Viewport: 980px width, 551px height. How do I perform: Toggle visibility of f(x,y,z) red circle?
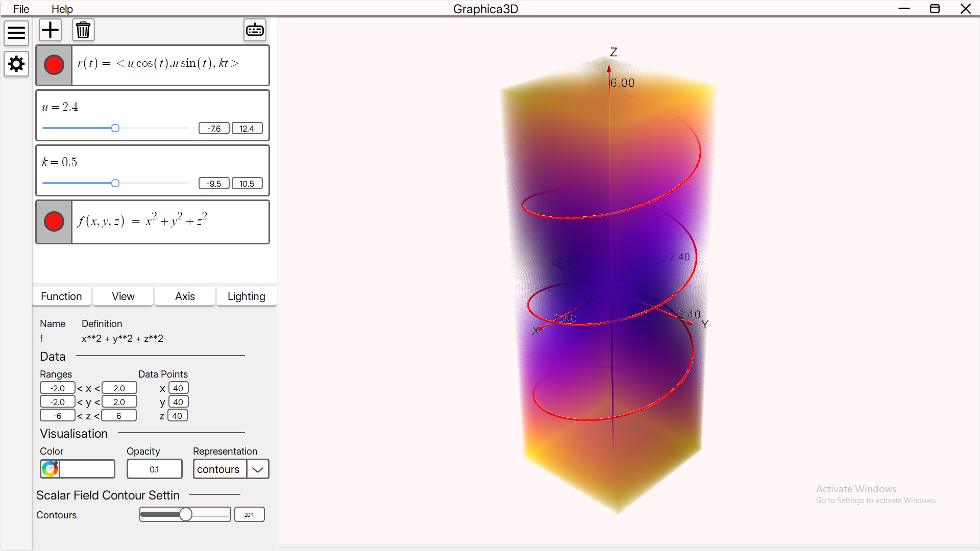pos(54,221)
